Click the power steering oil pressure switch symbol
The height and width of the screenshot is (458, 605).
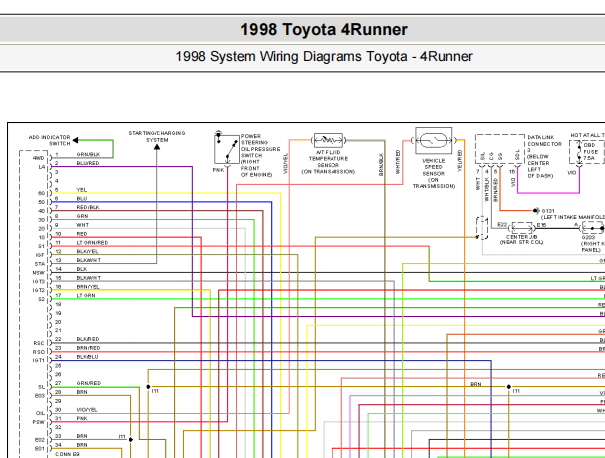[227, 149]
